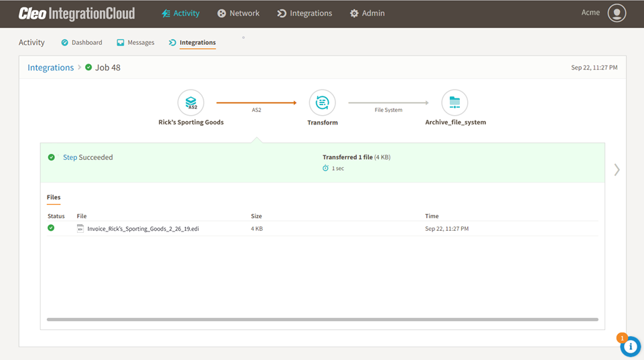Open the Activity top navigation menu

click(181, 13)
